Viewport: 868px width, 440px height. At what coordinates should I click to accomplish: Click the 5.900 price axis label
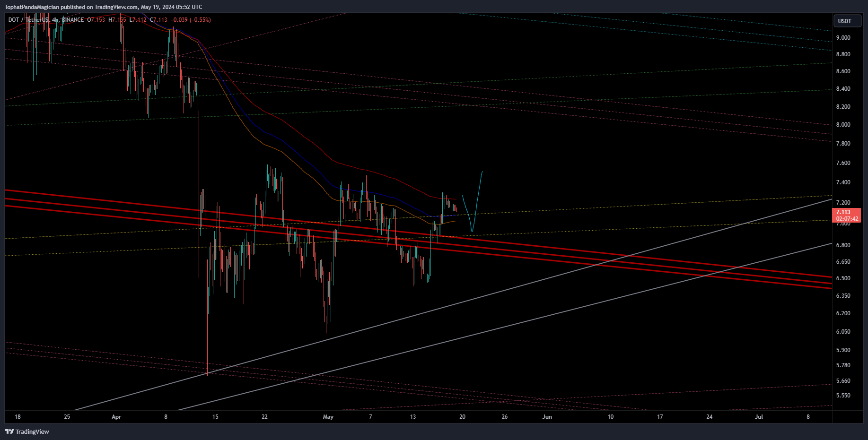click(x=843, y=350)
